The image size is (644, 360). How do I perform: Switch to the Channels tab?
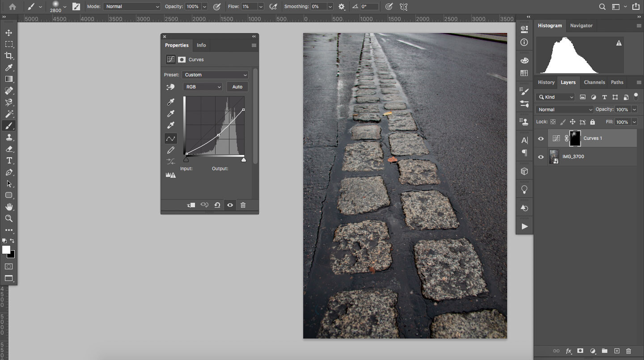tap(594, 82)
